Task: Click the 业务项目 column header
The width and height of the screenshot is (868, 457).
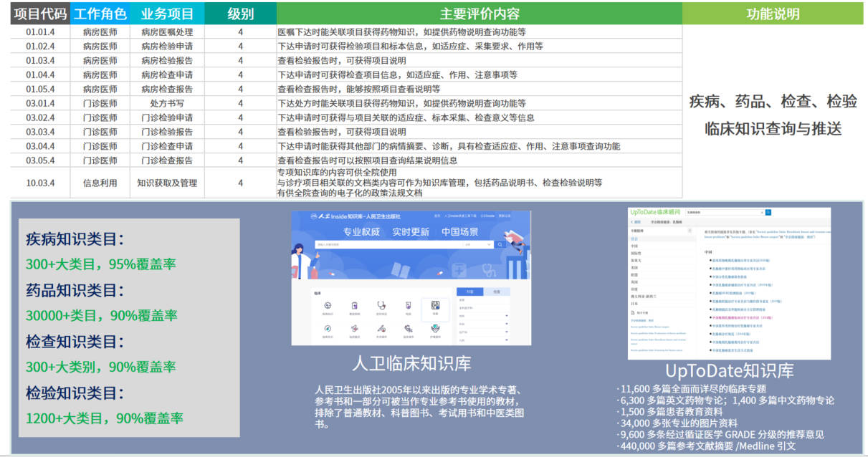Action: point(167,14)
